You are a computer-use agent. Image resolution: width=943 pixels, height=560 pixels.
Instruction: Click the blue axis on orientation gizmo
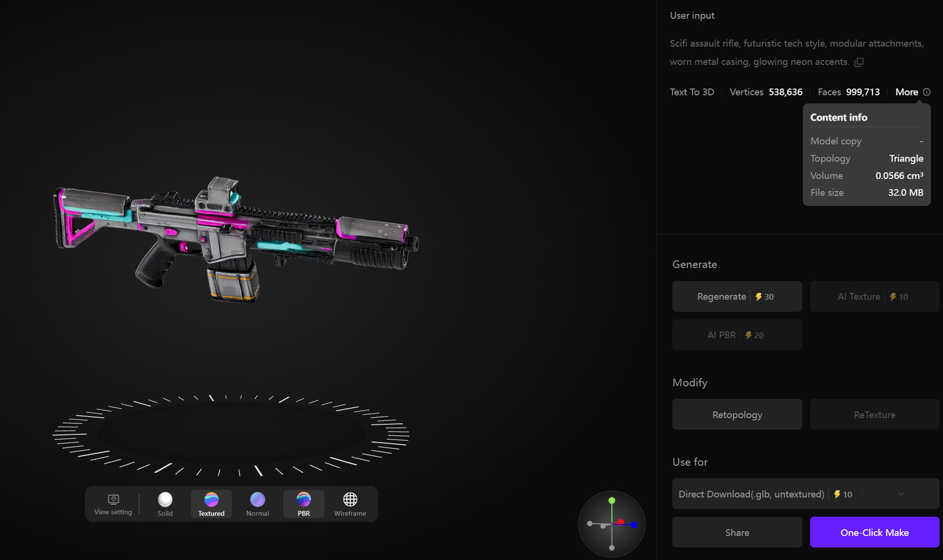[x=635, y=524]
